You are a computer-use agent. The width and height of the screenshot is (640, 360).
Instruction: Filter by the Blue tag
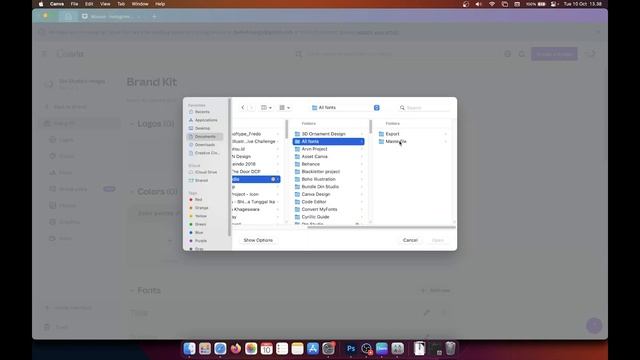coord(199,233)
